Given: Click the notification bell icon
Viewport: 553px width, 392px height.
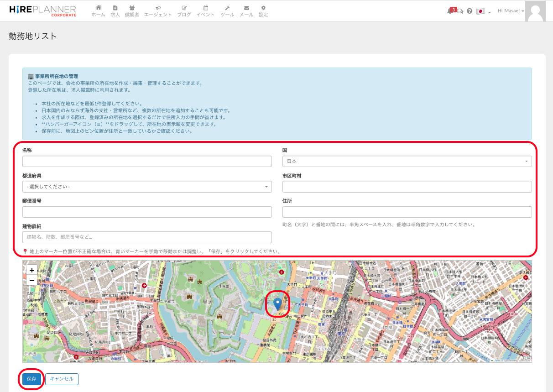Looking at the screenshot, I should pyautogui.click(x=450, y=11).
